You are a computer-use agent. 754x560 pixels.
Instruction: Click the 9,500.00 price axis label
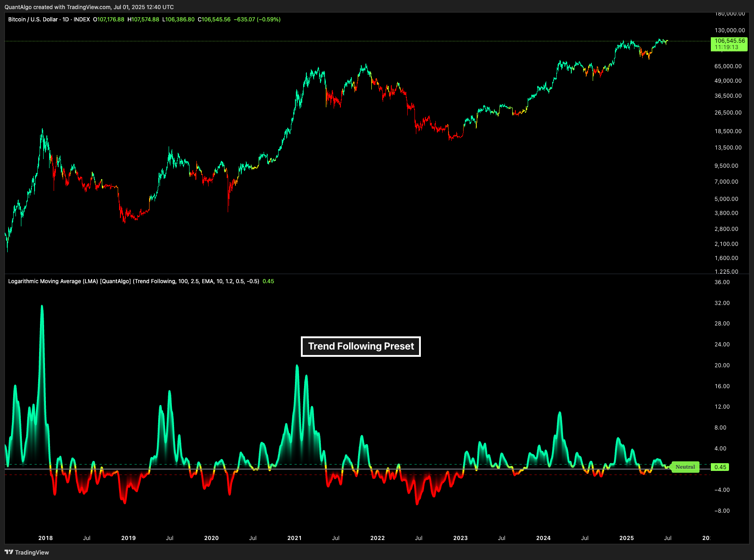pos(726,166)
